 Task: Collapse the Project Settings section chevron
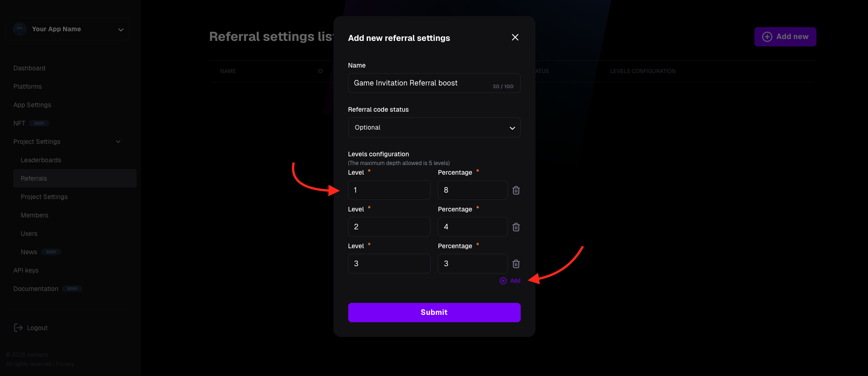point(118,142)
